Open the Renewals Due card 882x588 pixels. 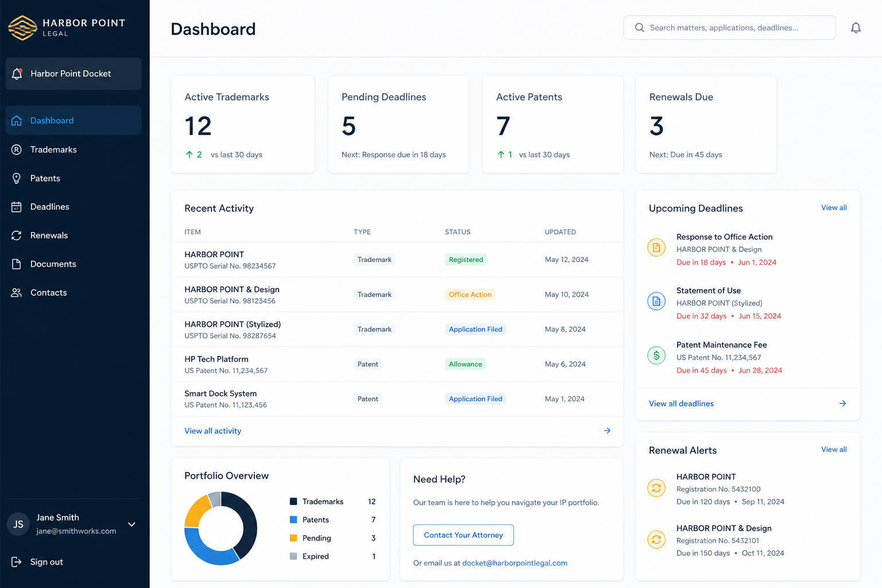pyautogui.click(x=706, y=125)
